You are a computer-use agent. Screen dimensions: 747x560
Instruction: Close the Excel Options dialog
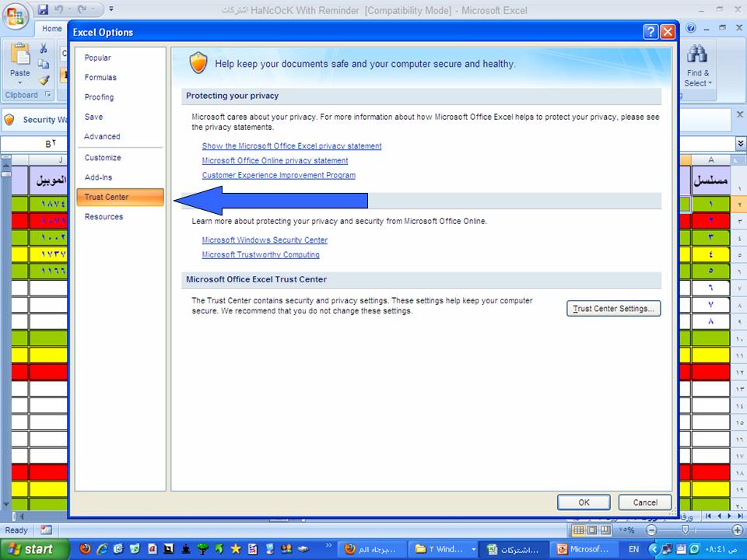click(668, 32)
